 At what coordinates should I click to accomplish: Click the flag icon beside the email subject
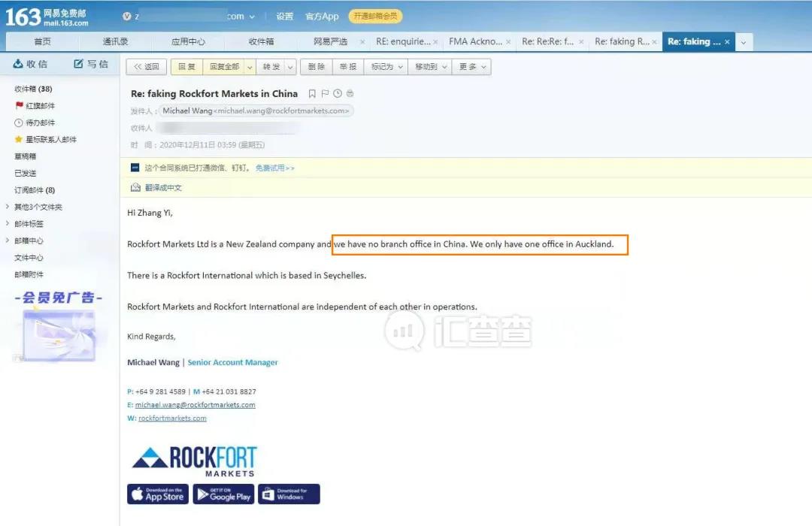click(325, 94)
